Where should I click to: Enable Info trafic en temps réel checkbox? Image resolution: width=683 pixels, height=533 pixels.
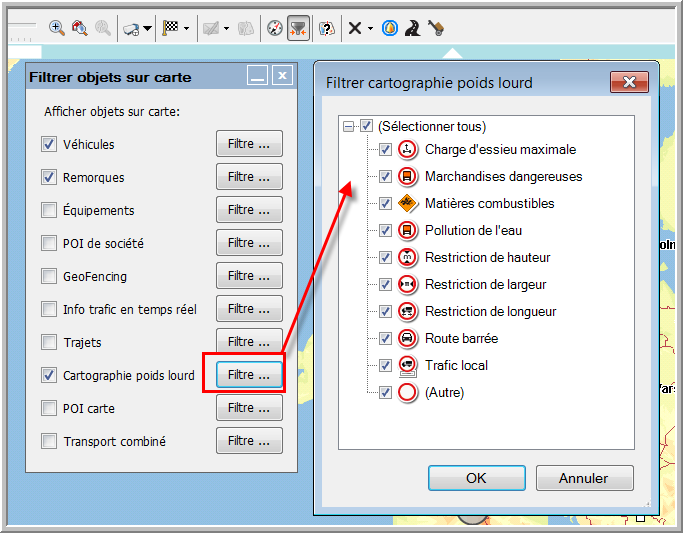[x=49, y=309]
